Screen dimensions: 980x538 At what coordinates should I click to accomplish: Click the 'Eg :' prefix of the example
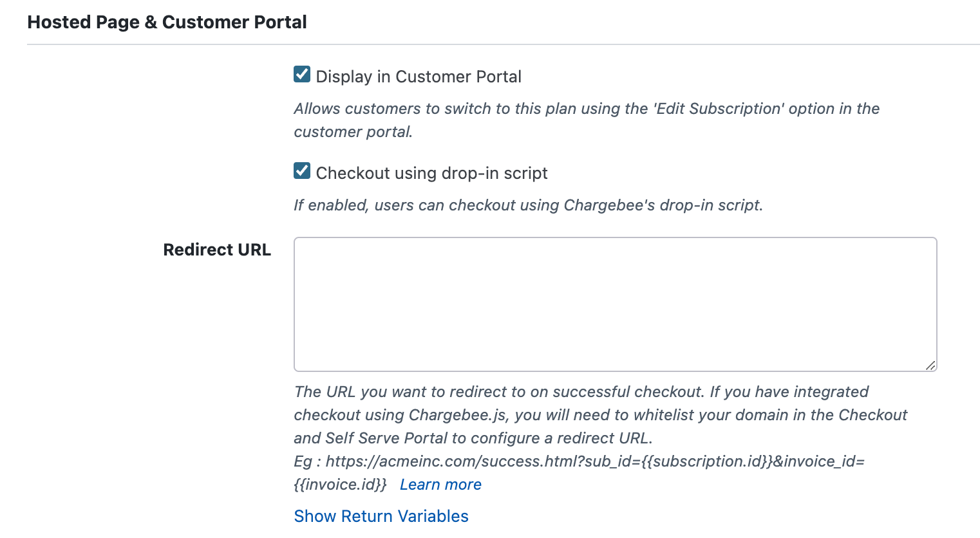[303, 461]
